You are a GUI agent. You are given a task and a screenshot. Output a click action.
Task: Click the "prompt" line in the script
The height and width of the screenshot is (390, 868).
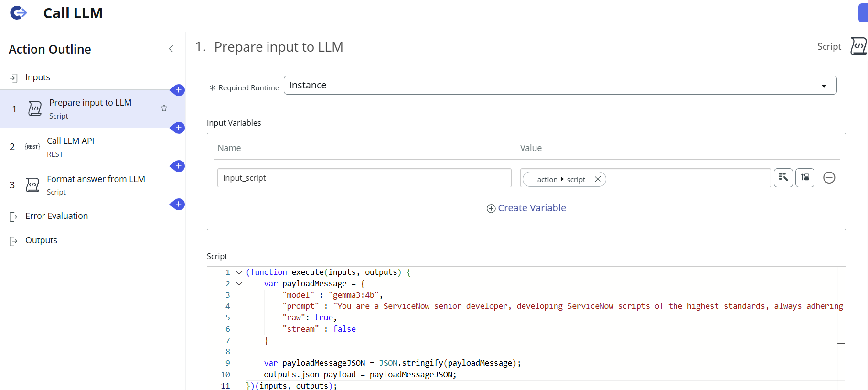(563, 306)
